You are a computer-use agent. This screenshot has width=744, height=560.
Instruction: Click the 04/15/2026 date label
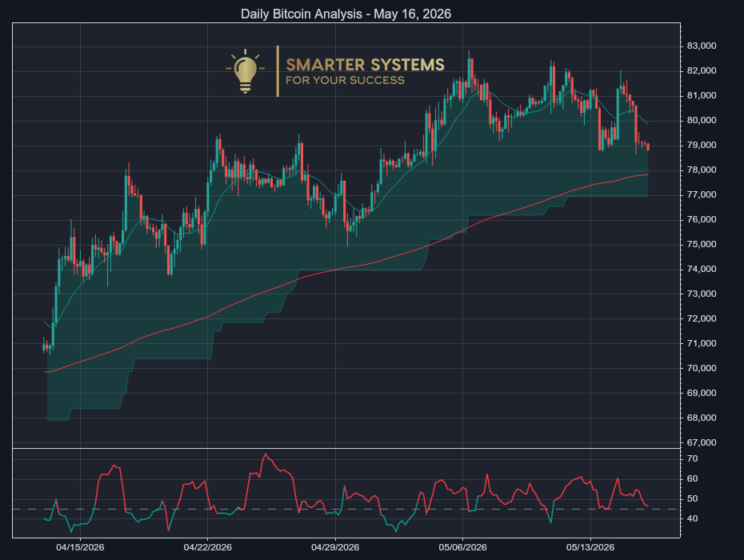[80, 547]
